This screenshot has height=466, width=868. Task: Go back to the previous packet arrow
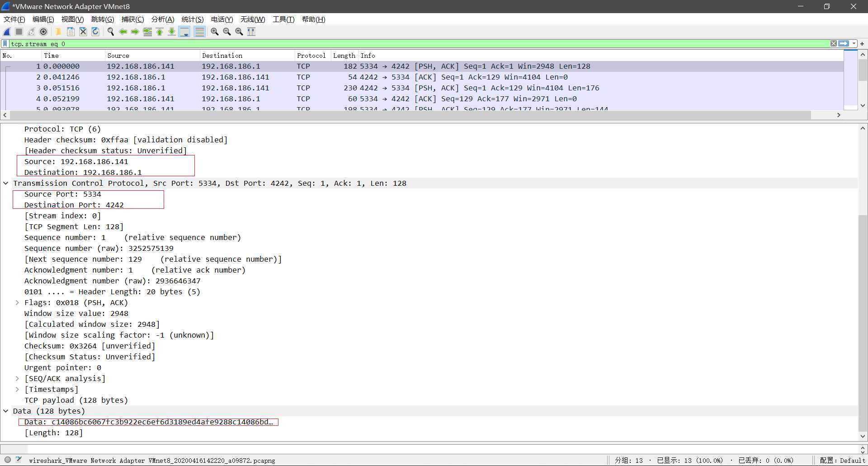(x=123, y=32)
